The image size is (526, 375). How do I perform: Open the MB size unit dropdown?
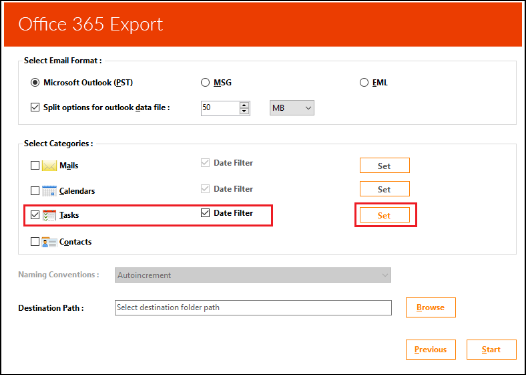(x=292, y=108)
